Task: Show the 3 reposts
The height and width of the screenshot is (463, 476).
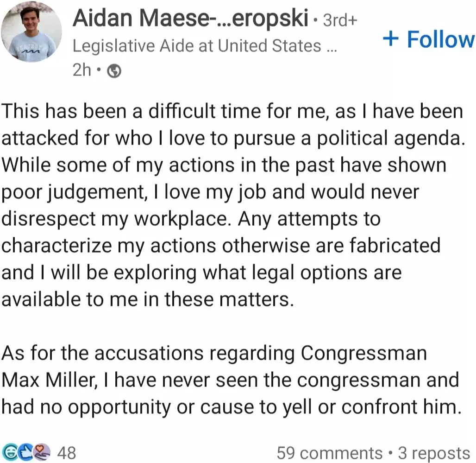Action: coord(433,452)
